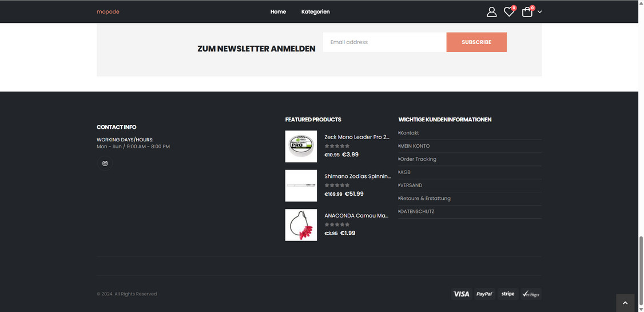Open the Kontakt footer link
Screen dimensions: 644x312
coord(410,133)
